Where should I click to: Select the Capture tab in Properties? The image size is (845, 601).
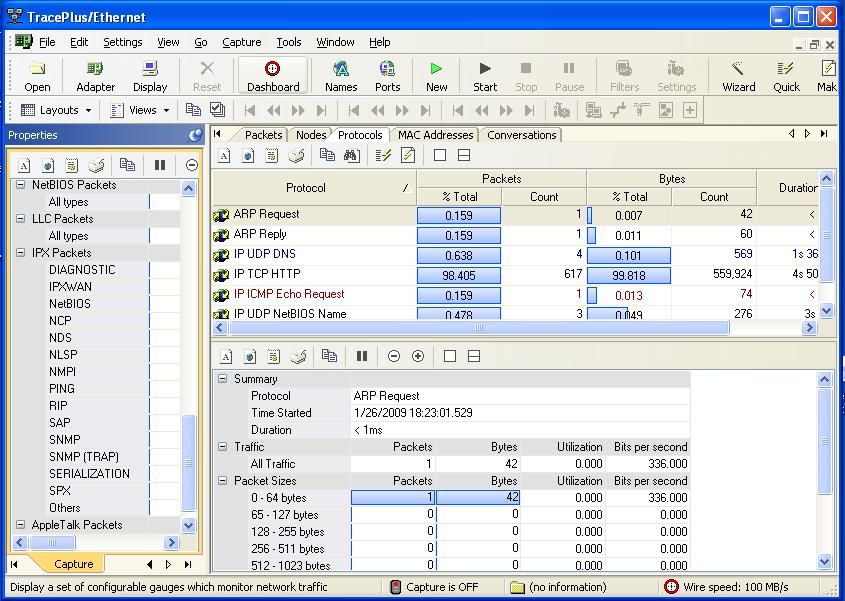tap(73, 564)
